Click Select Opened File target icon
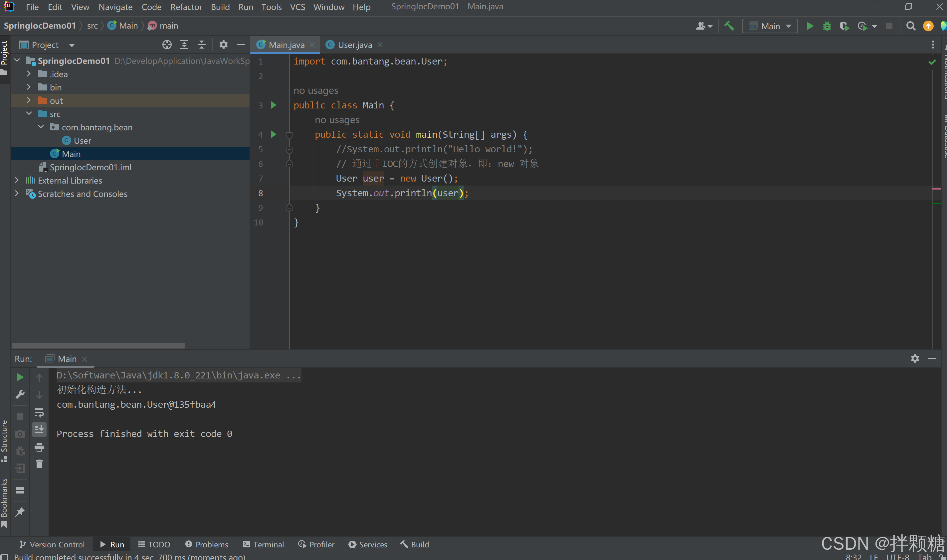Screen dimensions: 947x560 (167, 45)
